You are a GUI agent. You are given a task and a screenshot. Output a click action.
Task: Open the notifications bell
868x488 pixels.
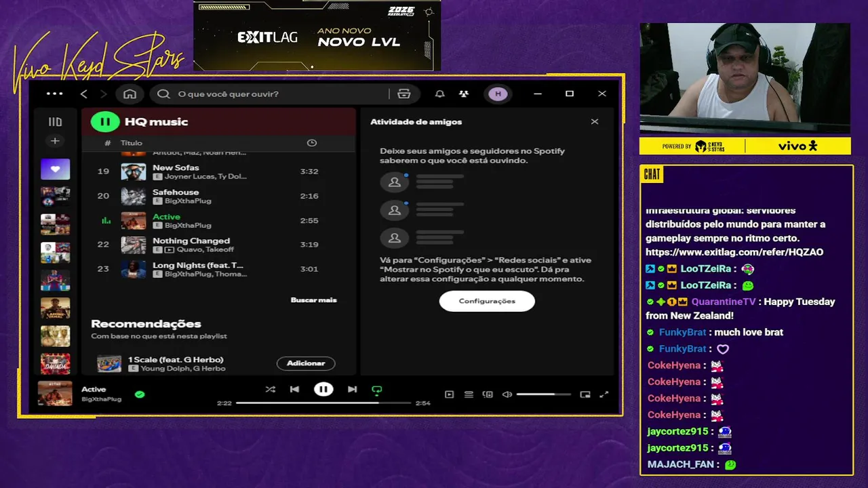439,94
